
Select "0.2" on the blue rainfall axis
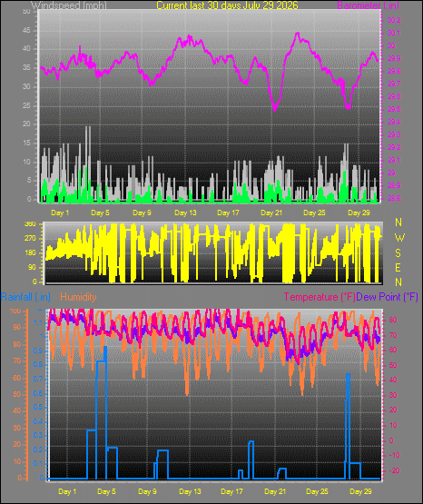tap(38, 450)
